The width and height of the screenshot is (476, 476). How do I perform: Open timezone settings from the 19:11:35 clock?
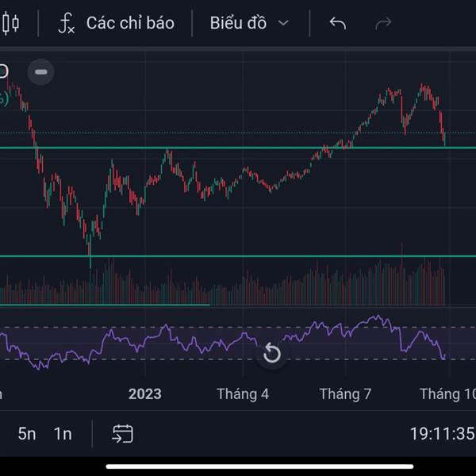(x=443, y=433)
